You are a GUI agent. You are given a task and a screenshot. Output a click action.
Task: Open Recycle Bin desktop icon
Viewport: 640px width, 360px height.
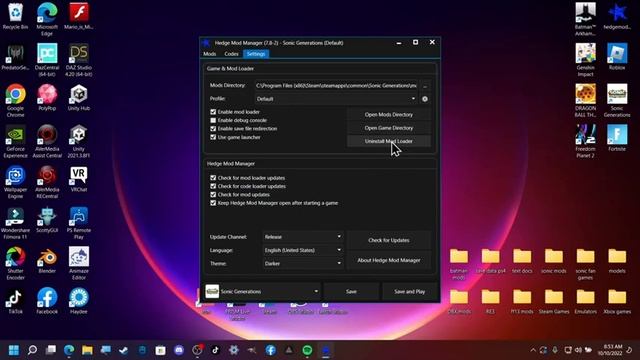click(15, 17)
